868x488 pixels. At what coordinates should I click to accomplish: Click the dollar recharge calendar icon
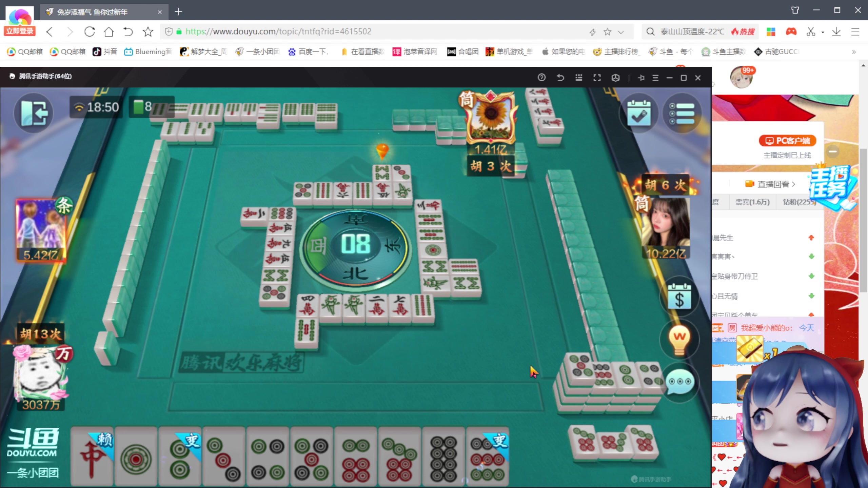[x=679, y=298]
